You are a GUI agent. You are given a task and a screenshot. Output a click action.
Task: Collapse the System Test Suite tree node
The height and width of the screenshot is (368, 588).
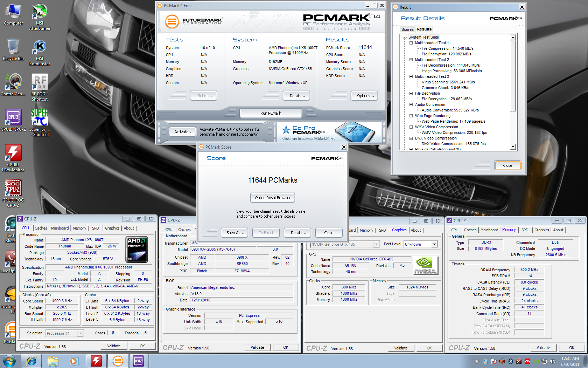pyautogui.click(x=404, y=37)
